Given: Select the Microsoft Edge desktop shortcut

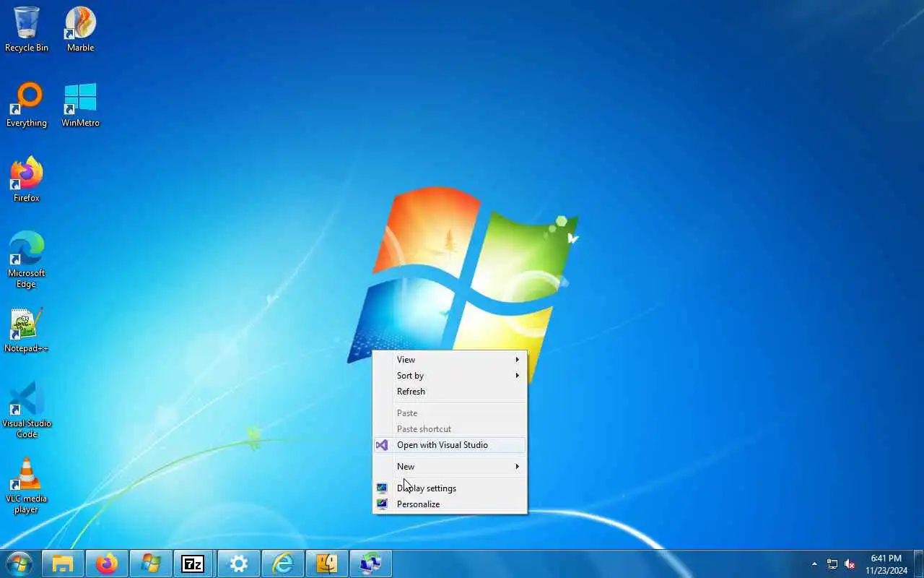Looking at the screenshot, I should click(27, 259).
